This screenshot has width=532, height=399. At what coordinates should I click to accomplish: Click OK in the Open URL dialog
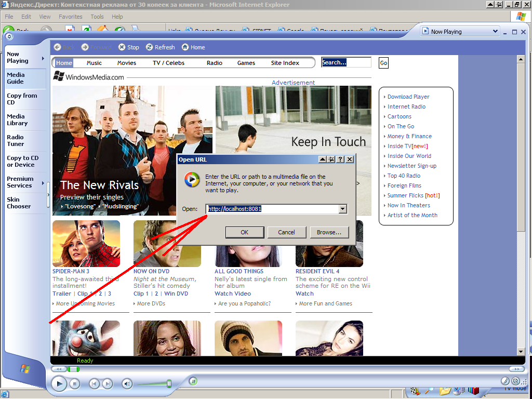click(245, 232)
